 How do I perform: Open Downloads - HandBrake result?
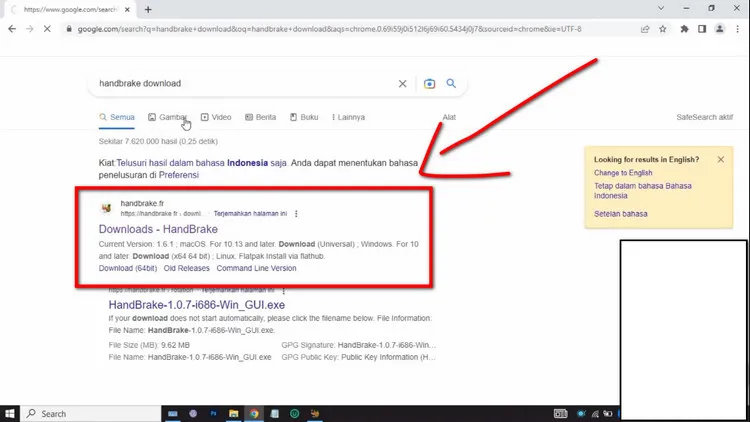[158, 229]
